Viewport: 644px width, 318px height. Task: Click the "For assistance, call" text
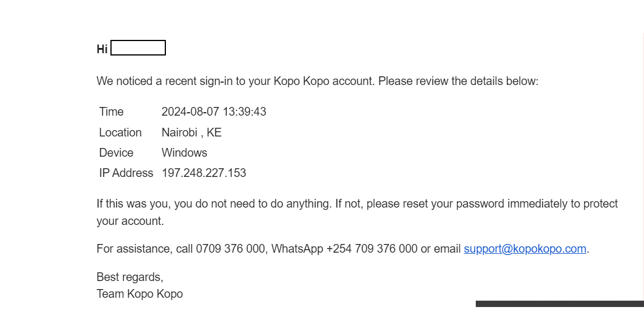(145, 249)
